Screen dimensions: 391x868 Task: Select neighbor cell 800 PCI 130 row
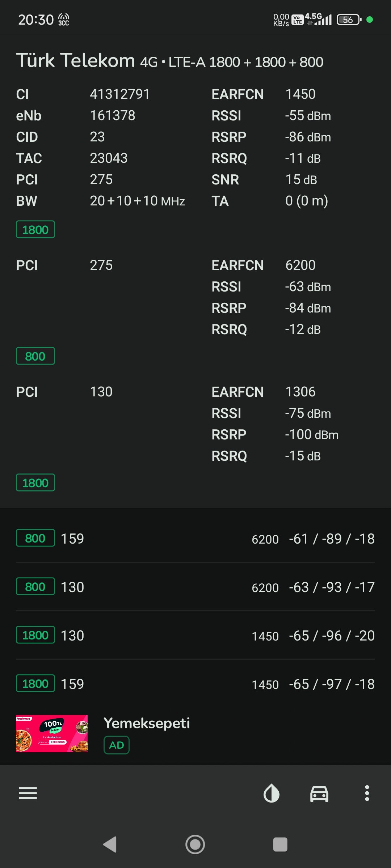[x=195, y=587]
